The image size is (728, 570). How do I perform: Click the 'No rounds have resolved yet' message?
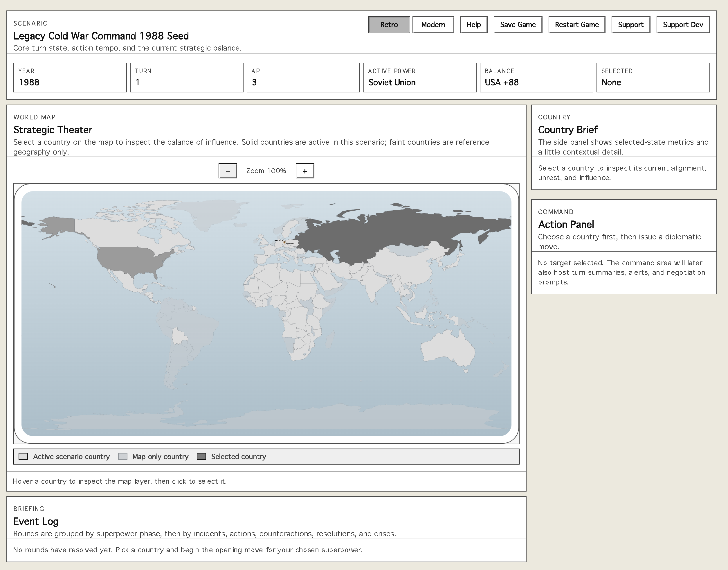click(x=188, y=550)
